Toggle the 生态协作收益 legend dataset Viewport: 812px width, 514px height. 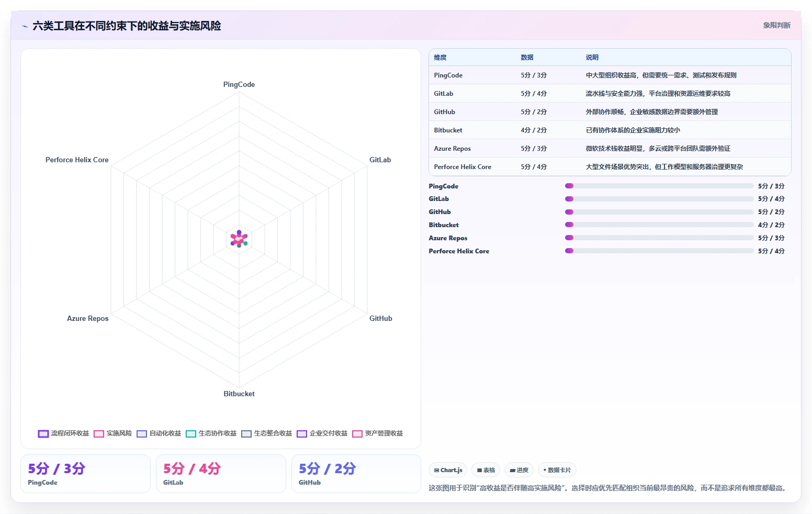(211, 433)
